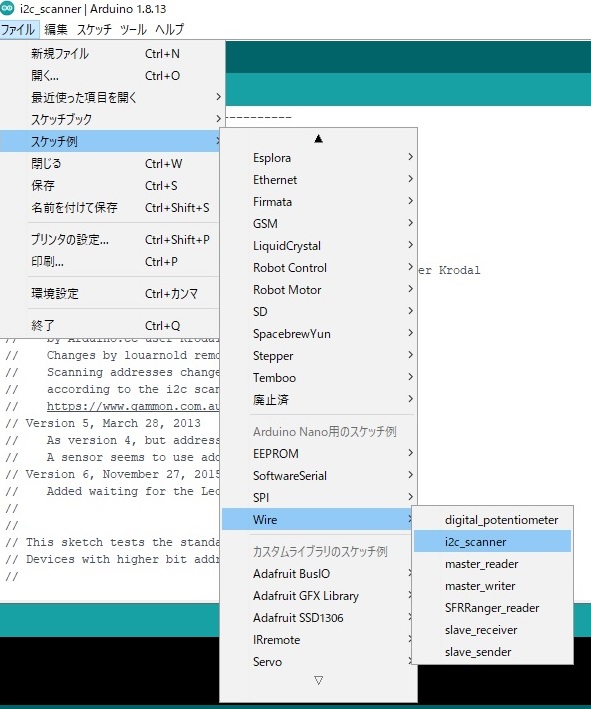Select 開く... menu entry
591x709 pixels.
pyautogui.click(x=109, y=76)
